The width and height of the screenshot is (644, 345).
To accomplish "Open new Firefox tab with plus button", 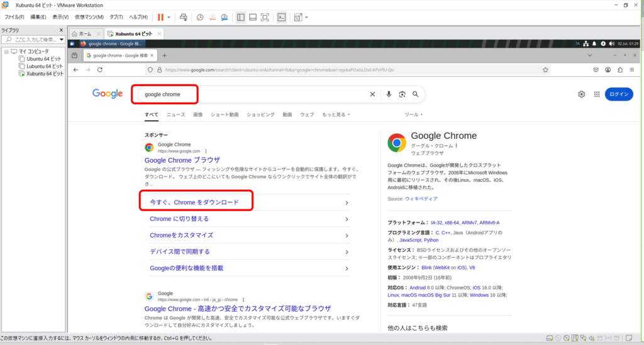I will [x=165, y=55].
